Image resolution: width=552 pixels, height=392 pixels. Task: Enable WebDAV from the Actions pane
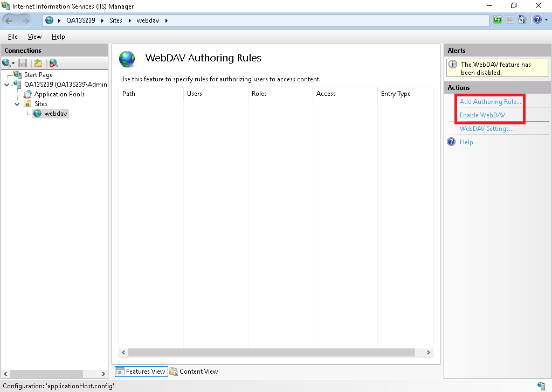tap(482, 115)
